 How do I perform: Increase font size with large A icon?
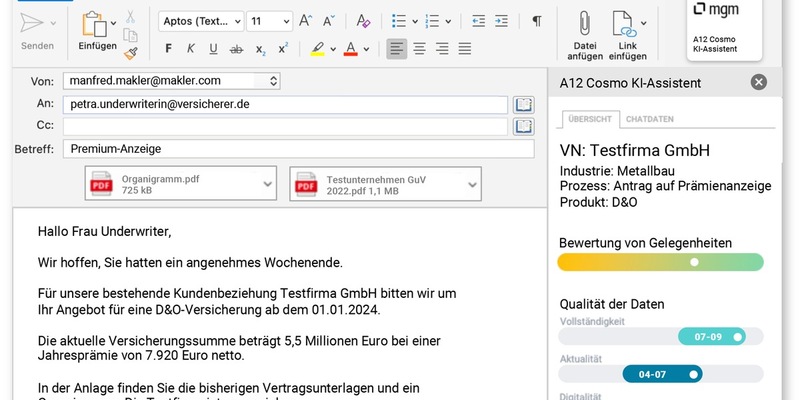305,21
